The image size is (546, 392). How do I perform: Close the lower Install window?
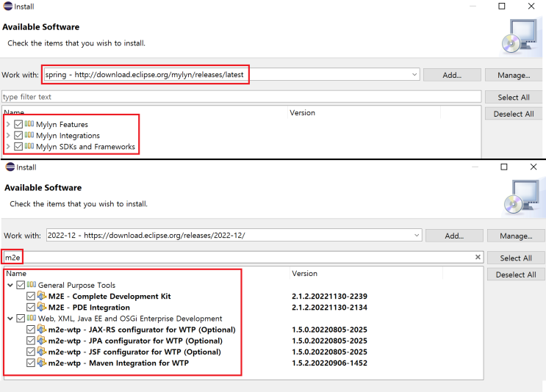pyautogui.click(x=534, y=167)
